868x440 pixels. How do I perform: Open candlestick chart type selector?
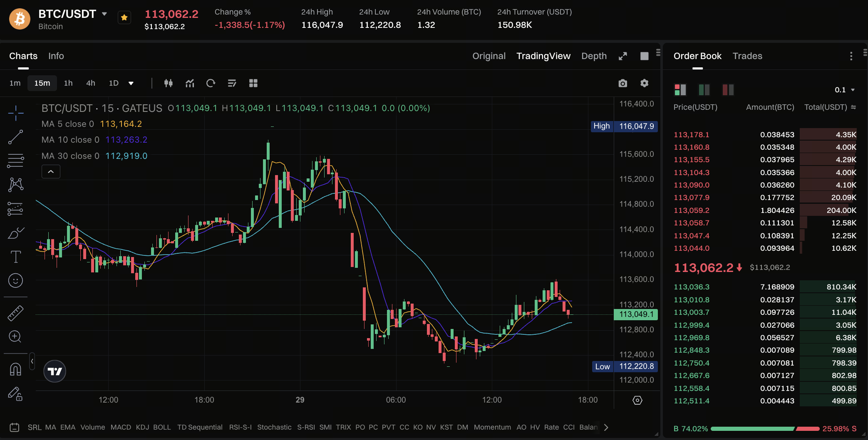point(169,83)
